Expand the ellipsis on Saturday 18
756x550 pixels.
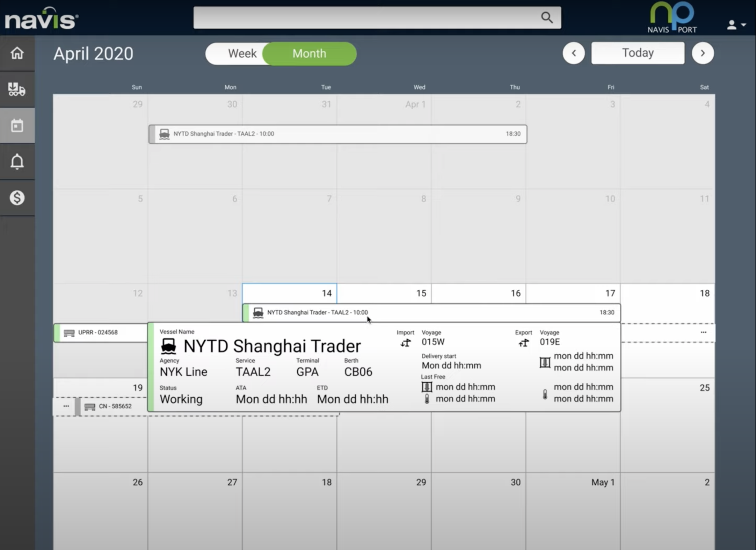pyautogui.click(x=703, y=332)
